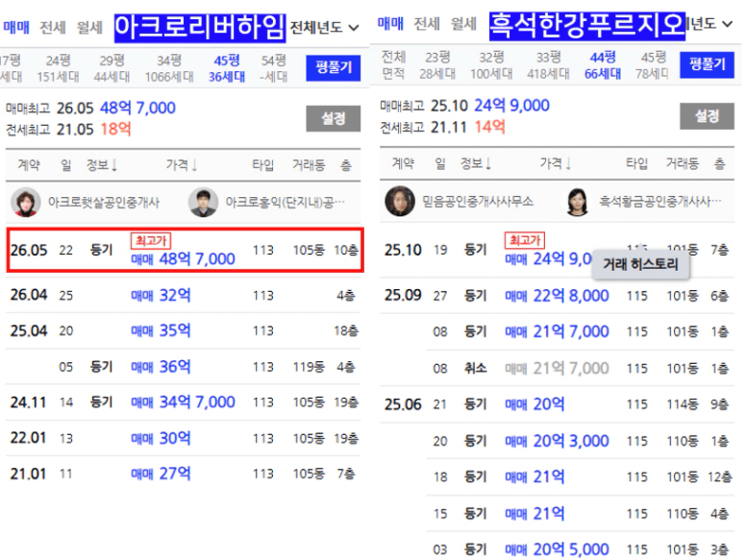
Task: Open 매매 27억 transaction
Action: [161, 474]
